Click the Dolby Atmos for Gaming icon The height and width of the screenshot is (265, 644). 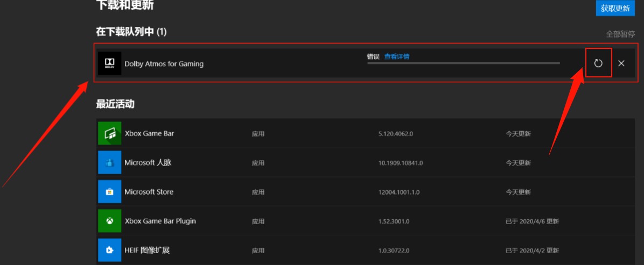point(110,63)
